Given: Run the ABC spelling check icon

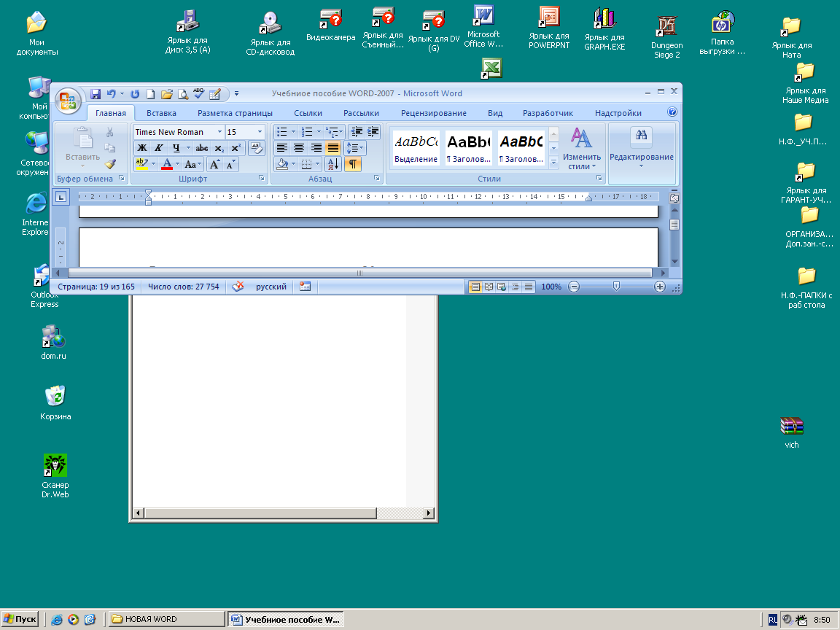Looking at the screenshot, I should click(x=199, y=94).
